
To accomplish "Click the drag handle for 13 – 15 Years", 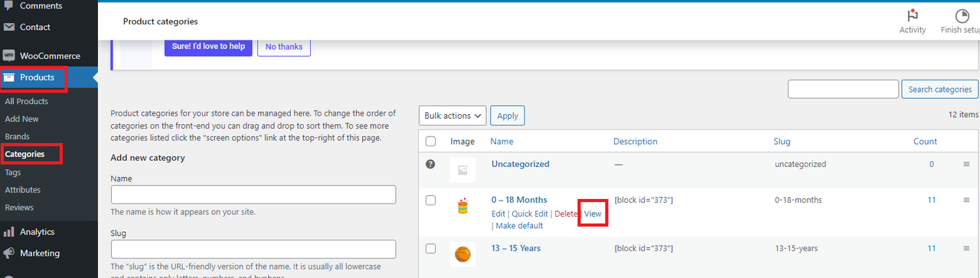I will tap(966, 248).
